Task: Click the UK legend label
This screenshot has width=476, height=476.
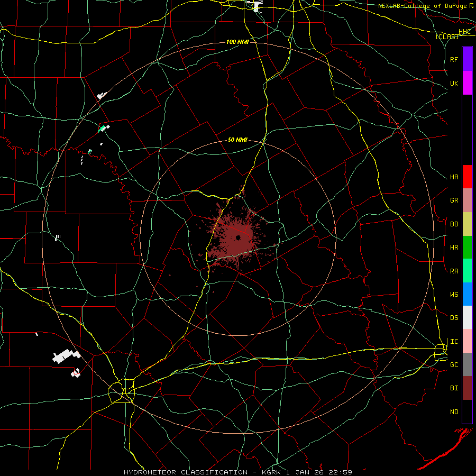Action: [x=454, y=83]
